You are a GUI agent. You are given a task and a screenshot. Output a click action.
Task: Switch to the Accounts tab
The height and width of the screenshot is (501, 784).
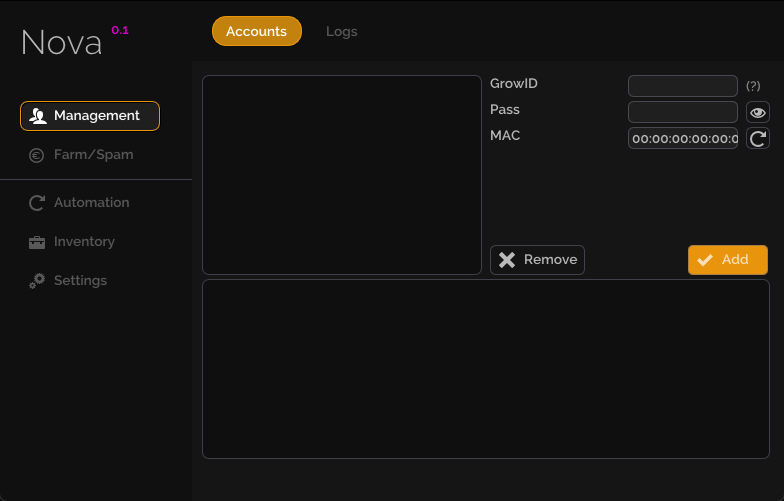click(256, 31)
